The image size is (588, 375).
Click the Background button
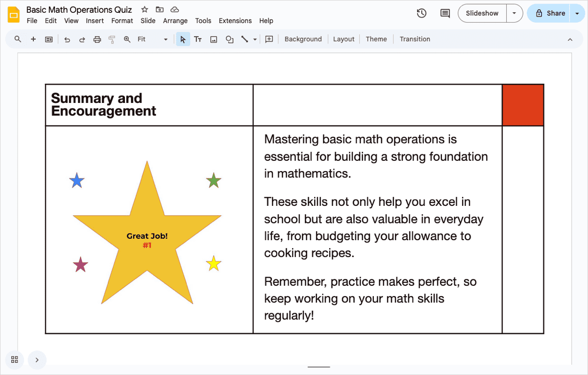point(303,39)
